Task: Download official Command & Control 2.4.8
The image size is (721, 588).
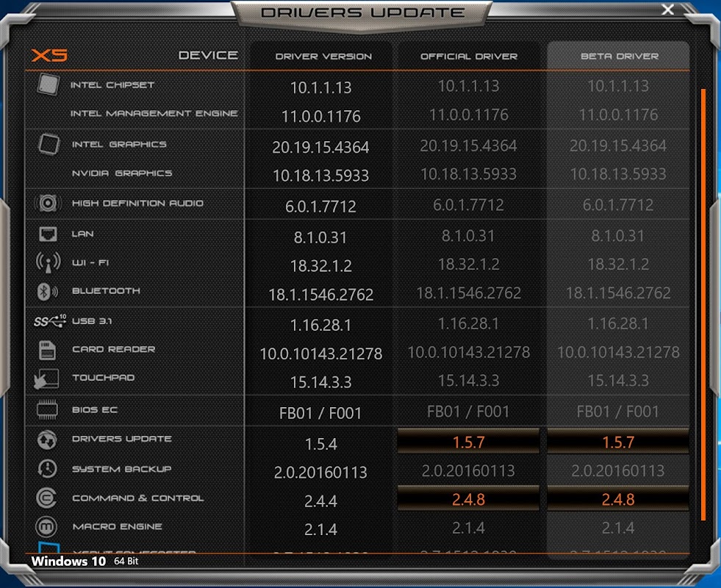Action: coord(468,499)
